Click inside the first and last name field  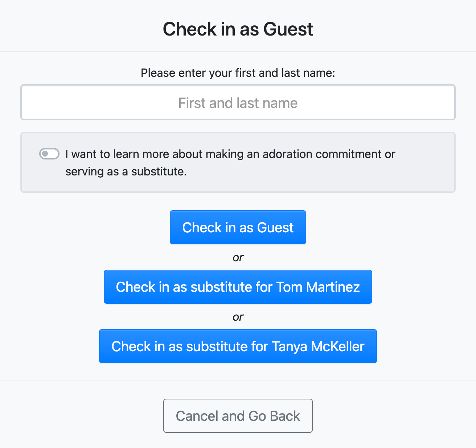[x=238, y=103]
